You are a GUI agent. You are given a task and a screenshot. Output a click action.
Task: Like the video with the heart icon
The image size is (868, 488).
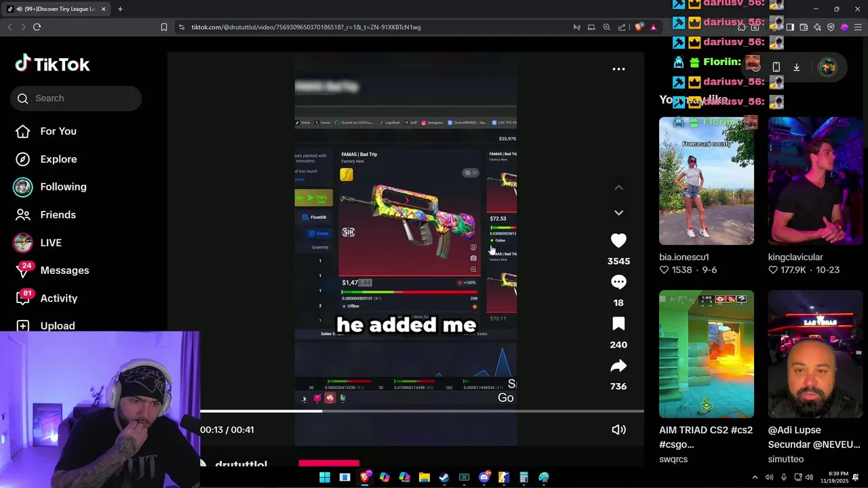click(x=618, y=241)
